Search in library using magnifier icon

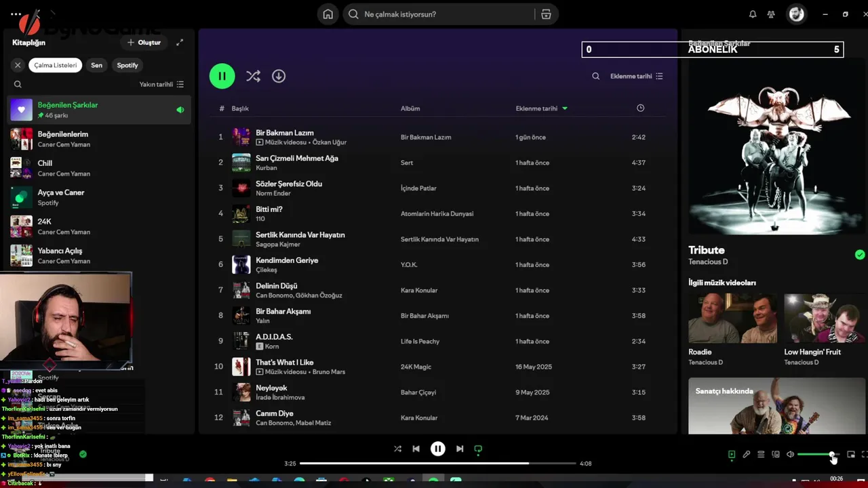coord(18,84)
